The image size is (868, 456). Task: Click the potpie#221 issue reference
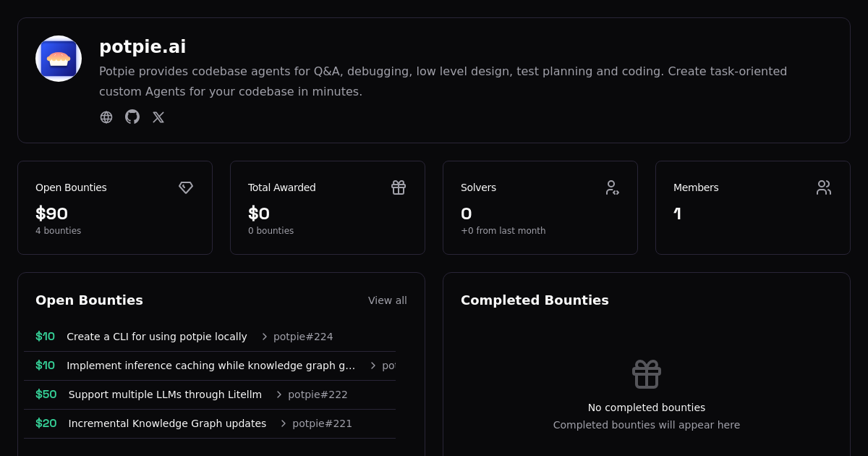tap(322, 423)
